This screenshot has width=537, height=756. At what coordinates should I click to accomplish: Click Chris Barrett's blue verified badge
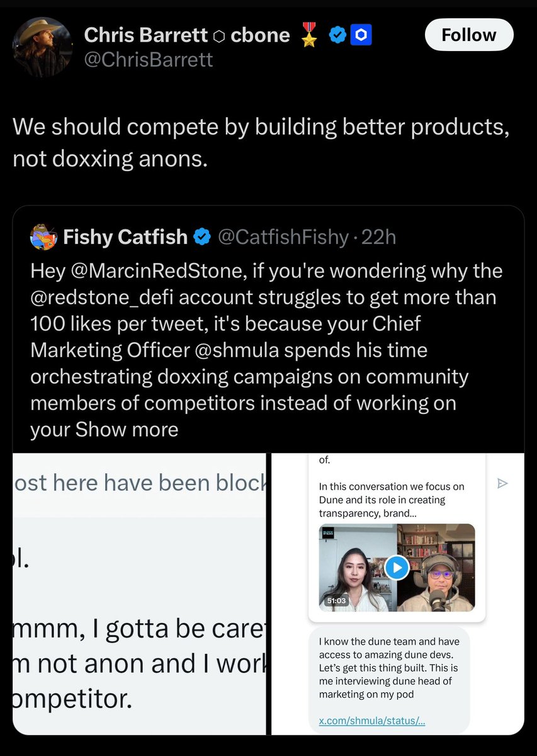(338, 36)
